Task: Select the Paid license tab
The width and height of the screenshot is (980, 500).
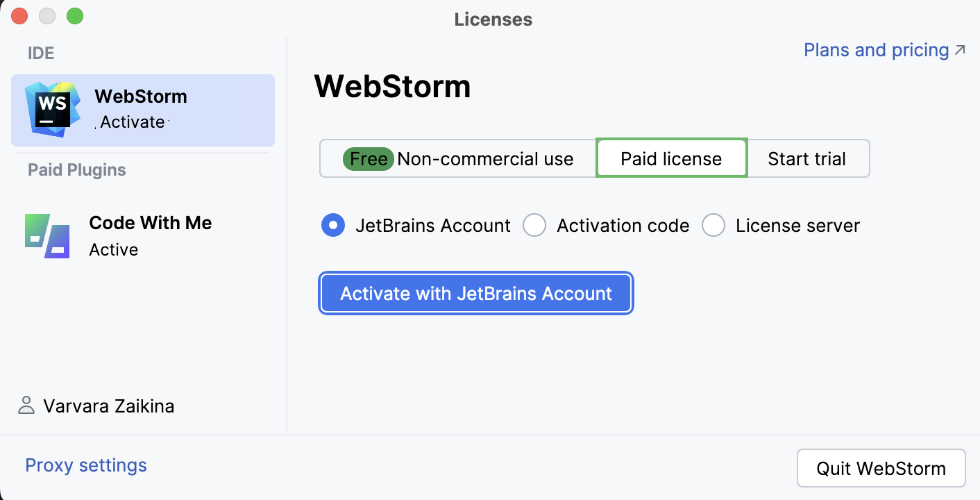Action: click(670, 158)
